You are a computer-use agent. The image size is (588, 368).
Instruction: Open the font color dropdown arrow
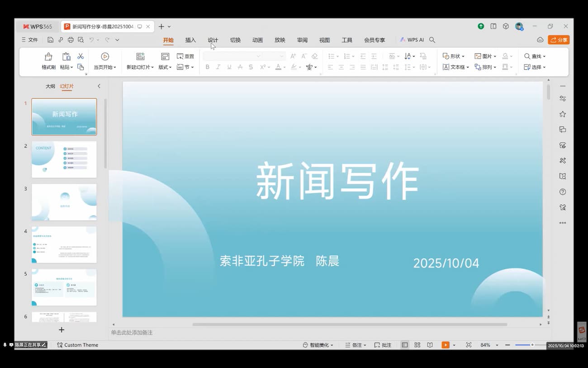click(x=284, y=67)
